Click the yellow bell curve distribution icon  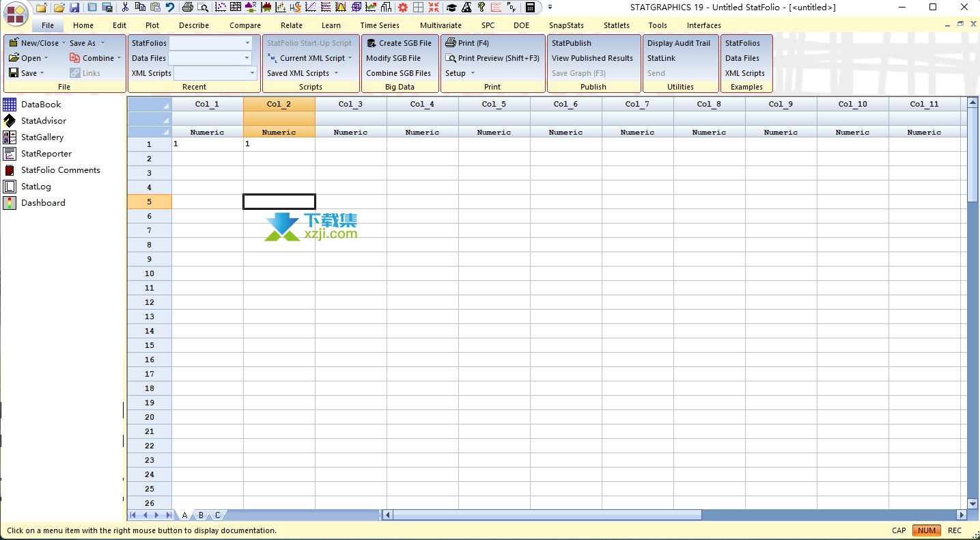click(340, 8)
